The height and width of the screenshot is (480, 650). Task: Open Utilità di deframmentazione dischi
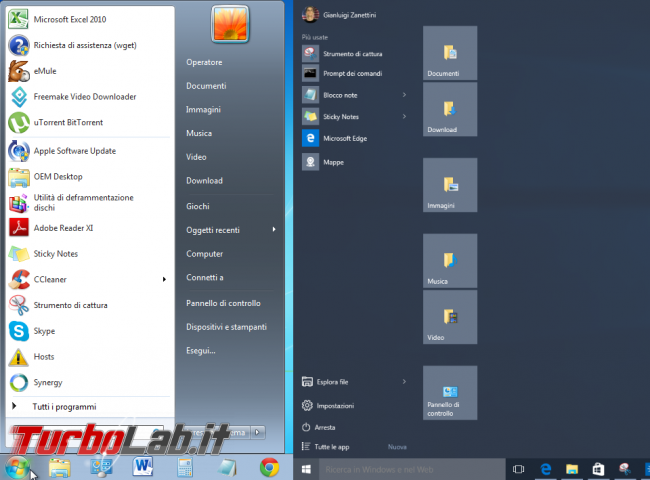89,202
